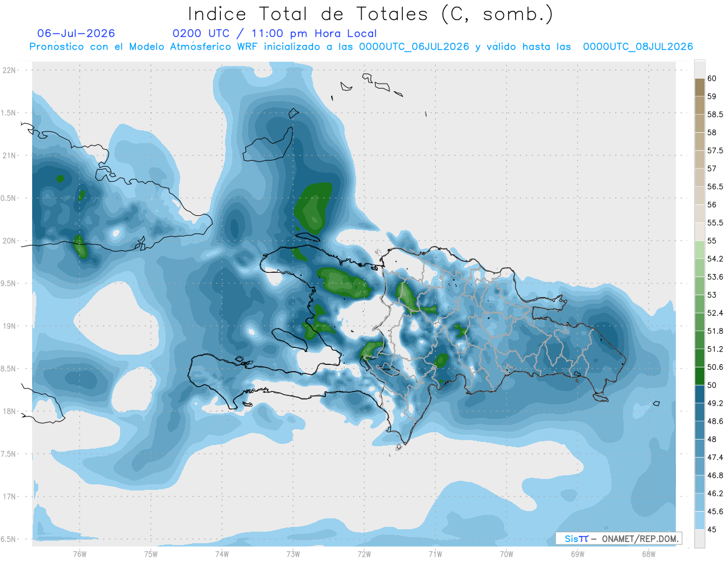
Task: Select the pale green swatch between 54.2 and 55
Action: [x=699, y=250]
